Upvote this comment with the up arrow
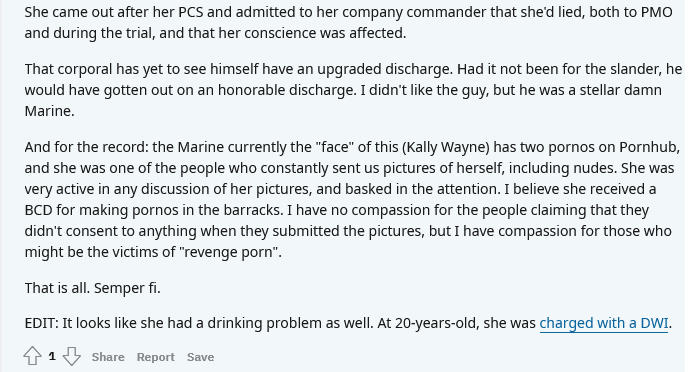 (32, 356)
